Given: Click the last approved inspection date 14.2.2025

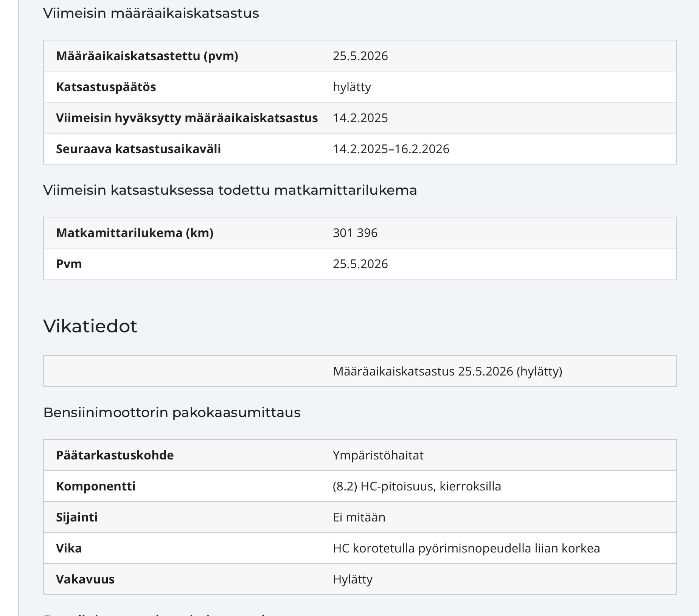Looking at the screenshot, I should point(360,118).
